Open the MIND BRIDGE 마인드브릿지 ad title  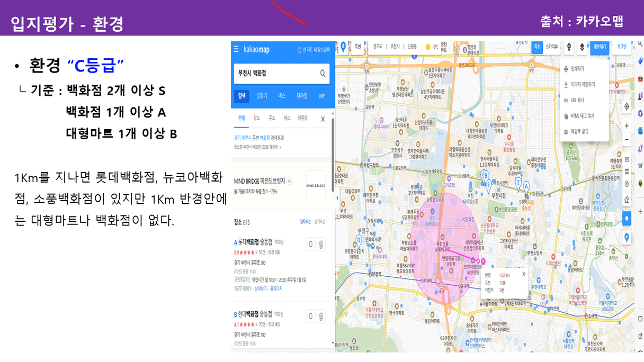pyautogui.click(x=260, y=180)
